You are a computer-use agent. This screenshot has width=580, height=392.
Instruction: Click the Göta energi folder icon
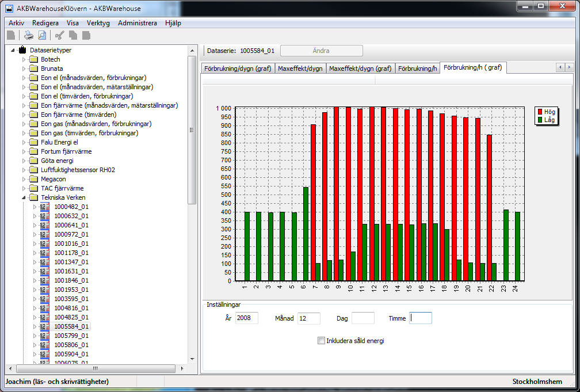[33, 161]
